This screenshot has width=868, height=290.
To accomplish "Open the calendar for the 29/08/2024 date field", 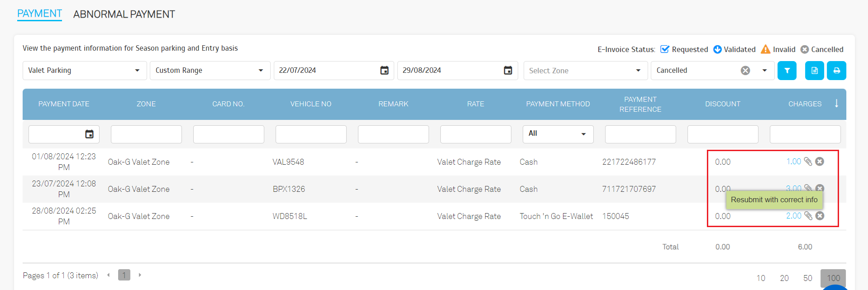I will coord(508,71).
